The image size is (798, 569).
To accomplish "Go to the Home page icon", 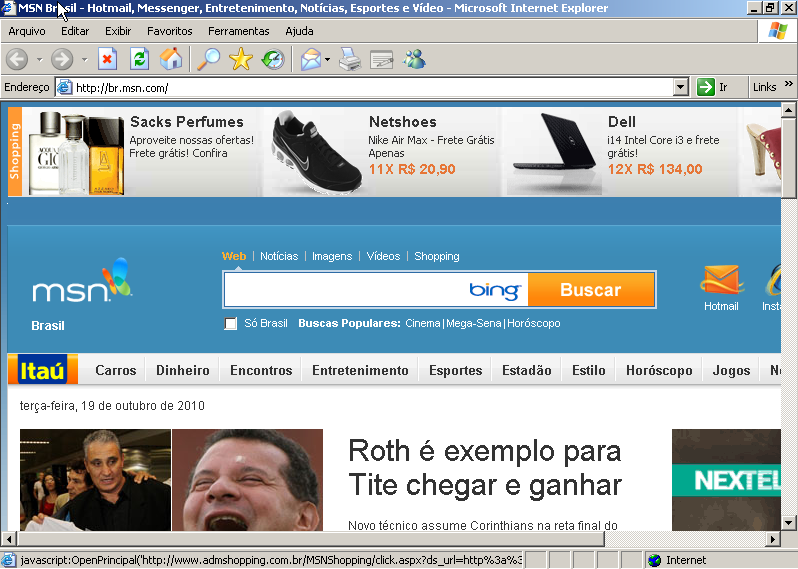I will [x=171, y=60].
